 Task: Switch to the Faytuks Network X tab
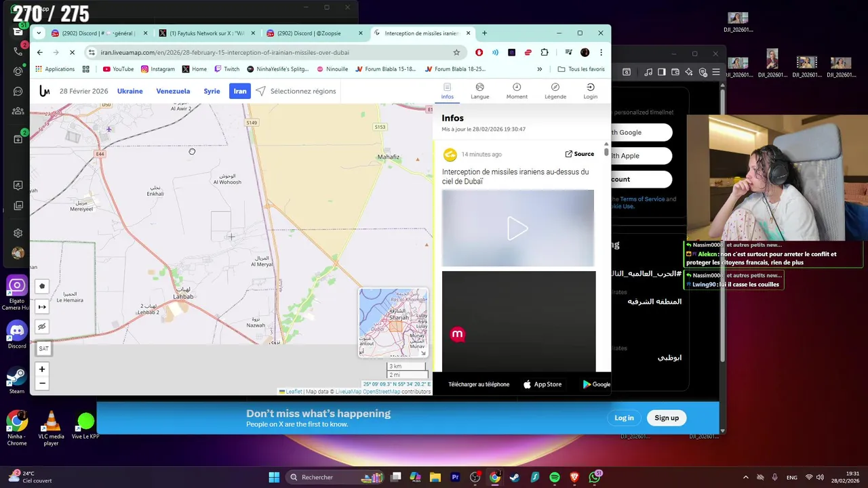[x=207, y=33]
